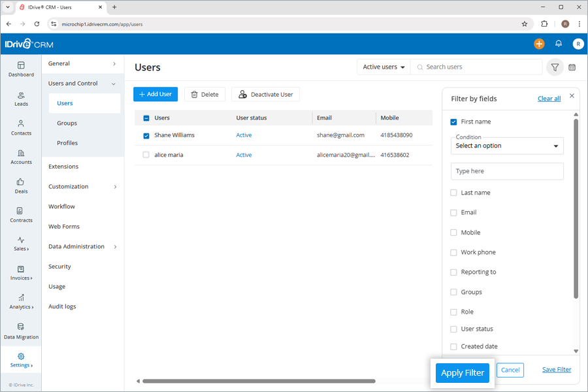Open the Leads module from the sidebar
Viewport: 588px width, 392px height.
pyautogui.click(x=20, y=99)
